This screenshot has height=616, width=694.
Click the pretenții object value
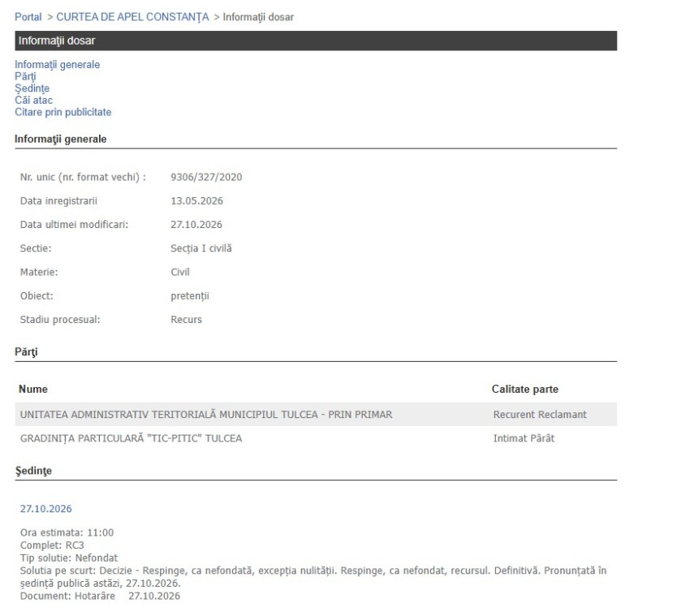(190, 296)
